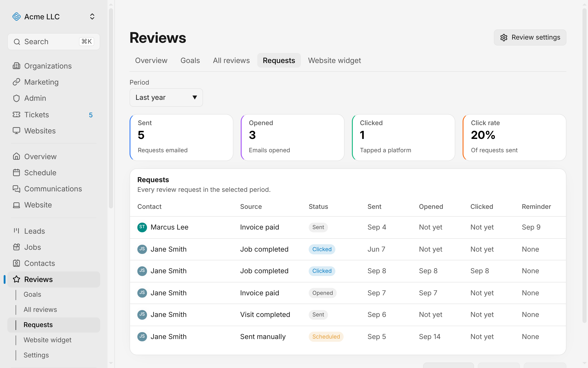Image resolution: width=588 pixels, height=368 pixels.
Task: Switch to the Overview tab in Reviews
Action: tap(151, 60)
